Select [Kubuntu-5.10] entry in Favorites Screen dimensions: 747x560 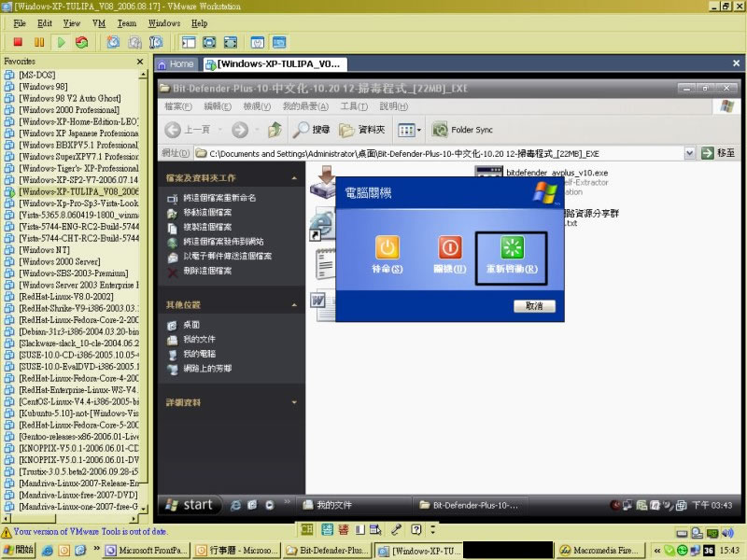click(x=72, y=413)
